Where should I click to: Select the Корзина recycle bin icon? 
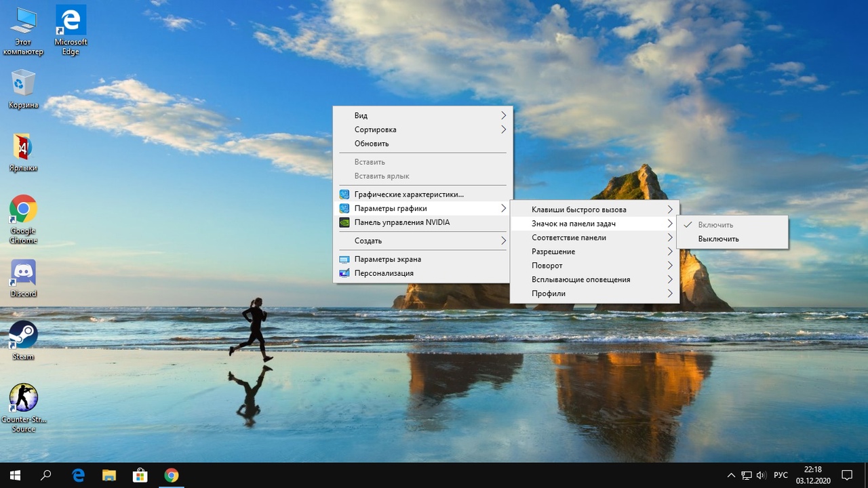click(23, 89)
